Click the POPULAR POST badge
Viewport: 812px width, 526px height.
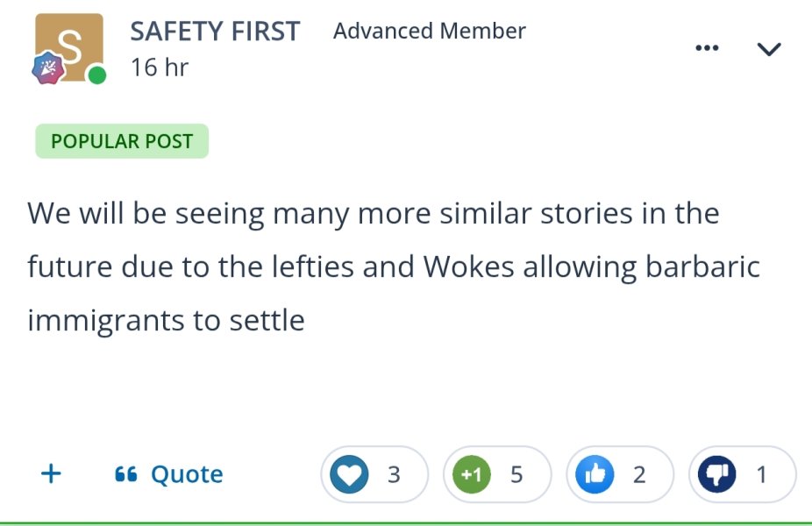click(122, 141)
